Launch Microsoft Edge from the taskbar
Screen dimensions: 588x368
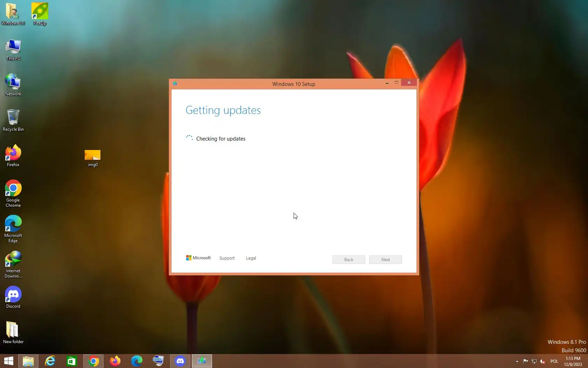pos(137,361)
